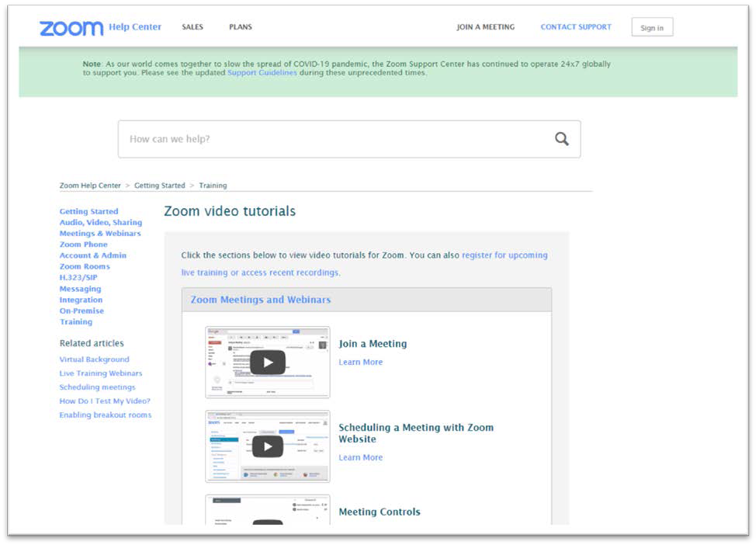Click Learn More under Join a Meeting
The image size is (756, 545).
click(361, 363)
